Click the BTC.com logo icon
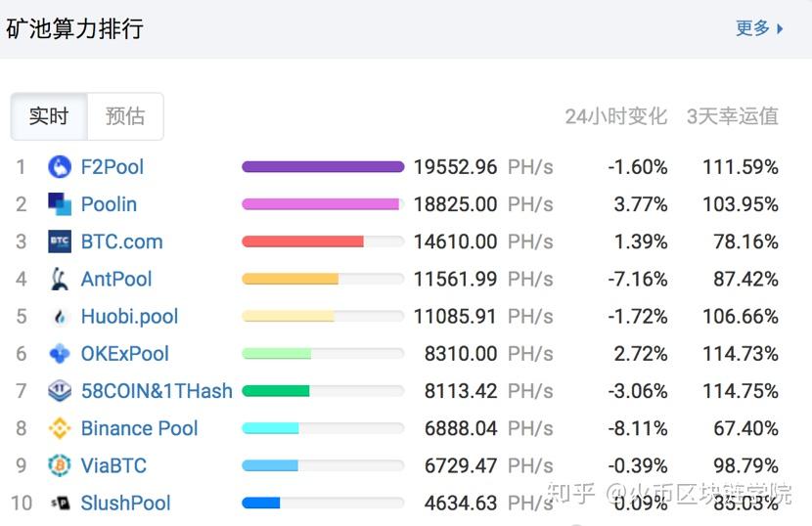 click(60, 241)
